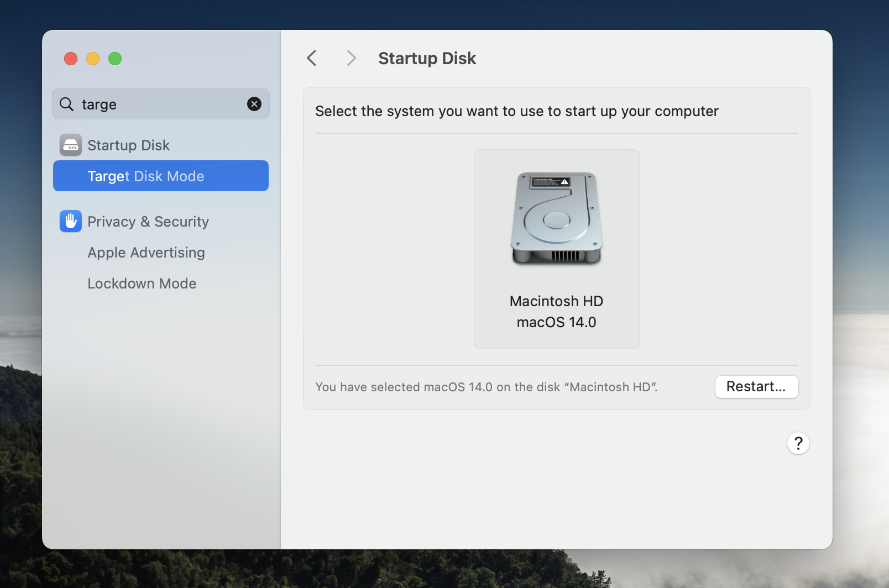Go forward using the right chevron

(x=351, y=58)
